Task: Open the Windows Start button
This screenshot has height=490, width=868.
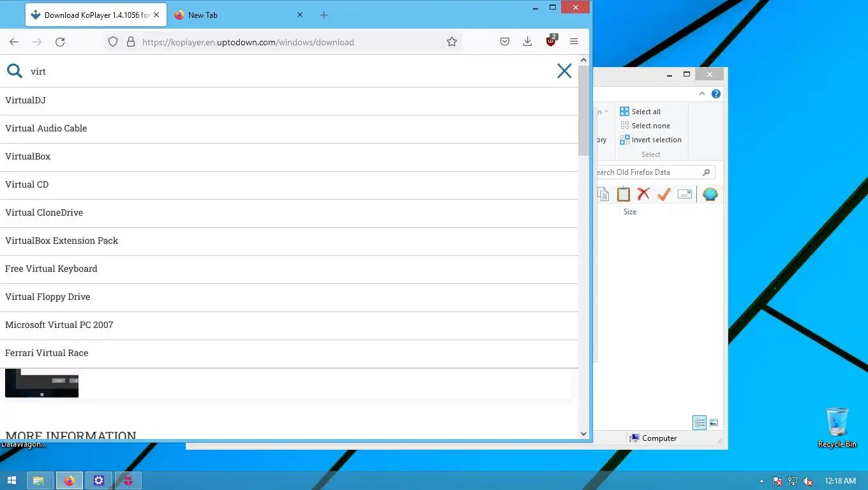Action: [11, 480]
